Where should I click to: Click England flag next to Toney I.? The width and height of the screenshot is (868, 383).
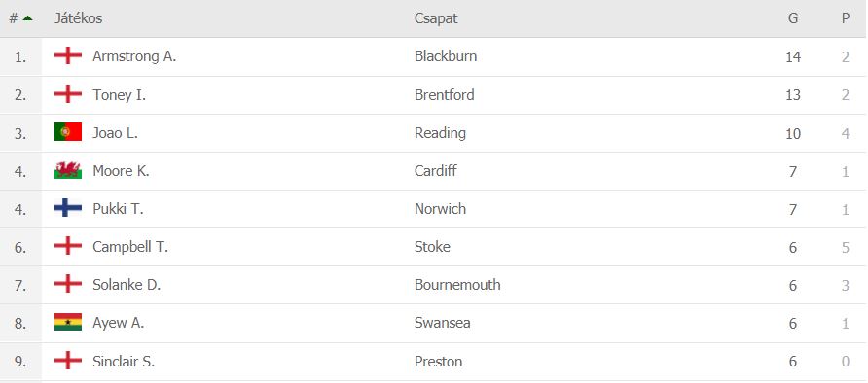(x=68, y=94)
